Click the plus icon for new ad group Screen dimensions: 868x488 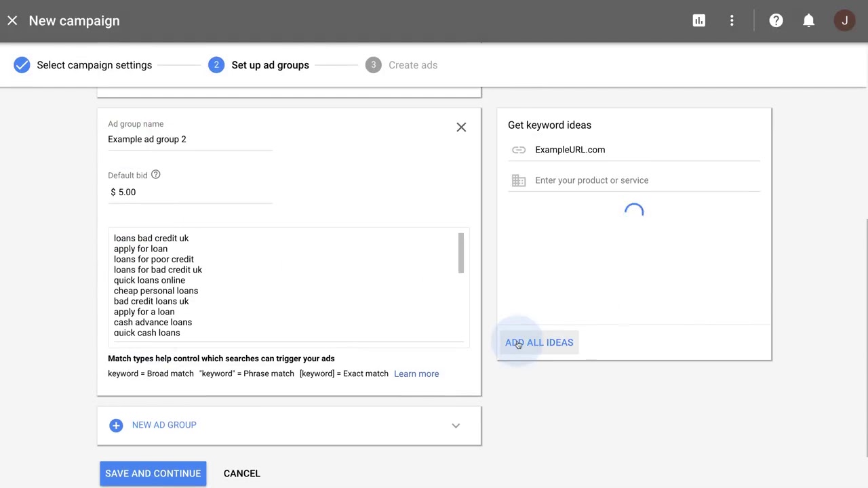116,426
